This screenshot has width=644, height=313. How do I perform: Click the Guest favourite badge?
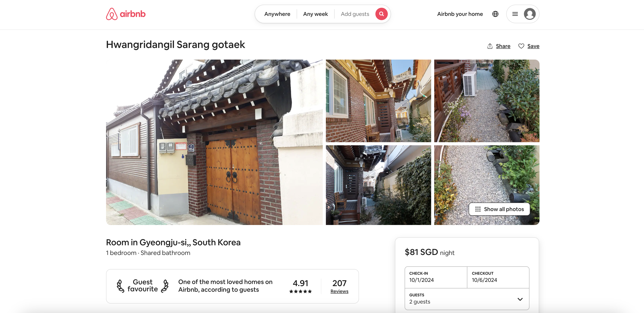pos(142,286)
